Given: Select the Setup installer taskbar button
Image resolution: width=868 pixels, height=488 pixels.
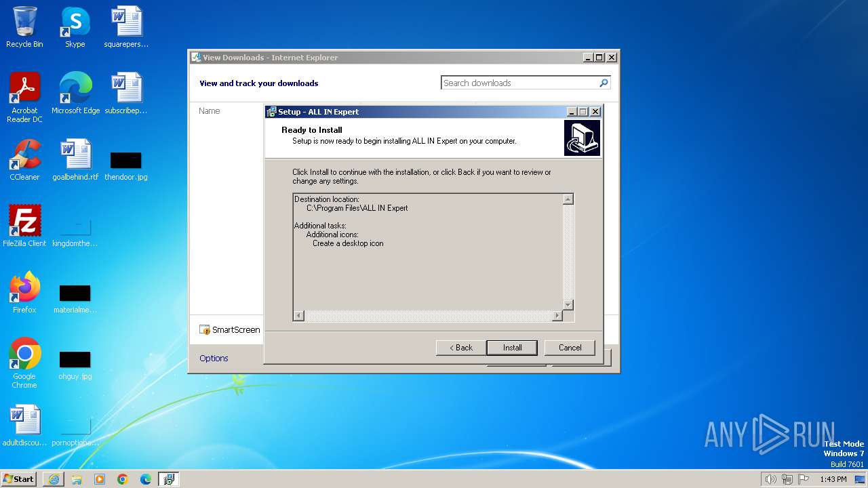Looking at the screenshot, I should pyautogui.click(x=169, y=479).
